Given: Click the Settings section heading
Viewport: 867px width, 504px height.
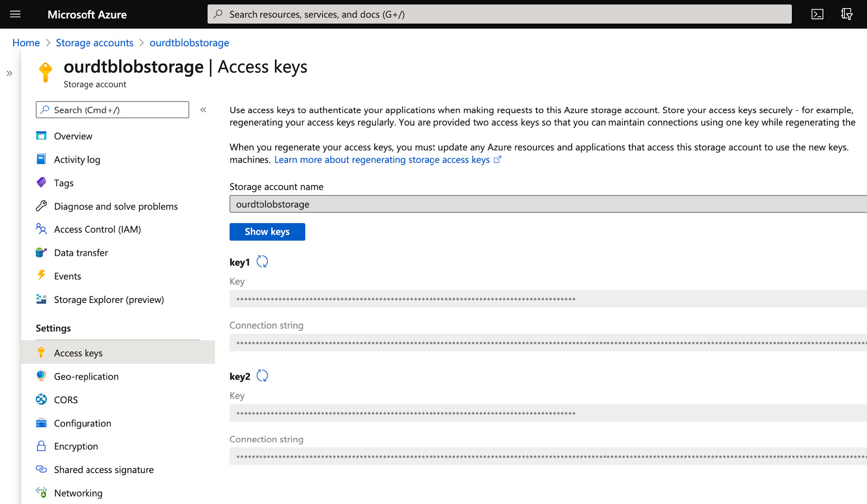Looking at the screenshot, I should 53,328.
